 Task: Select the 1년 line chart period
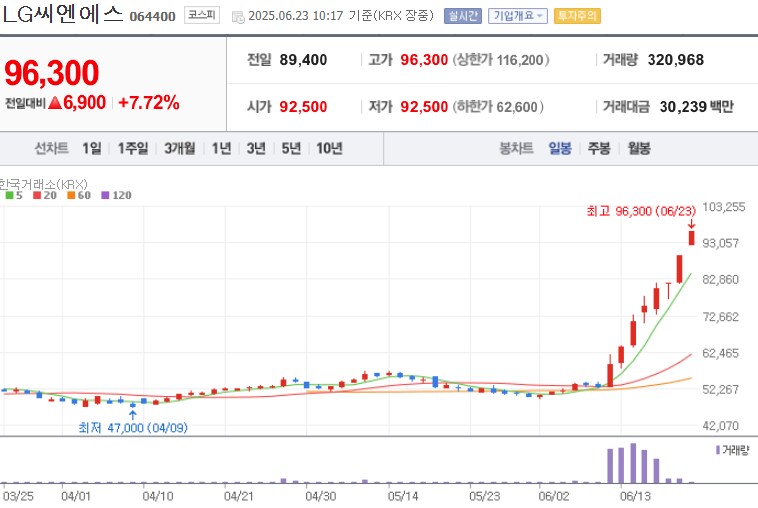221,148
